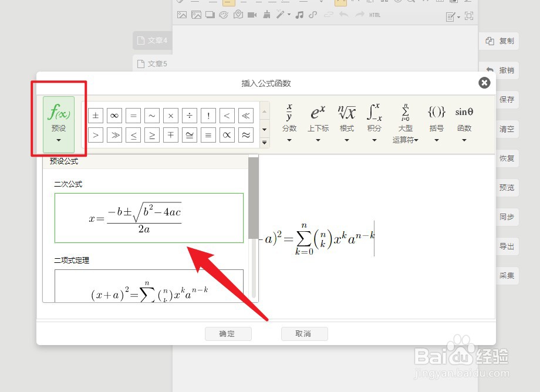The image size is (540, 392).
Task: Click the multiple images insert icon
Action: tap(196, 15)
